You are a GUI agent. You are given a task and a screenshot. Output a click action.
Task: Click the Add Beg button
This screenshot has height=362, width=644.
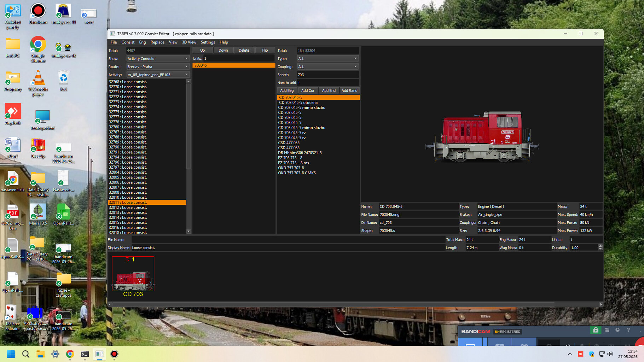(287, 90)
